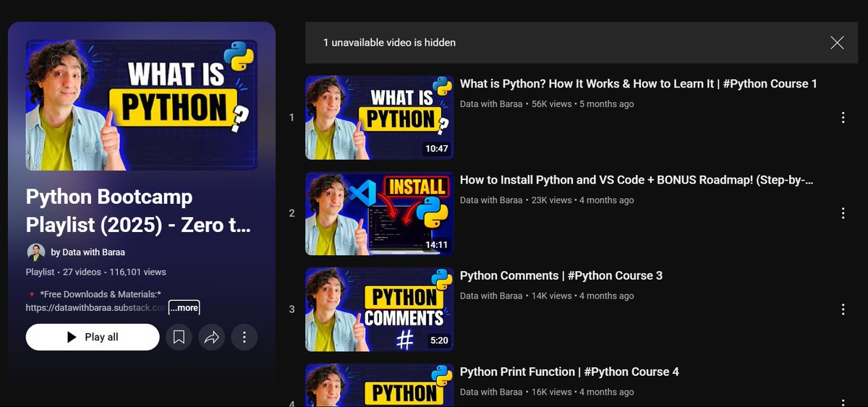Open 'by Data with Baraa' channel link
The height and width of the screenshot is (407, 868).
[86, 252]
